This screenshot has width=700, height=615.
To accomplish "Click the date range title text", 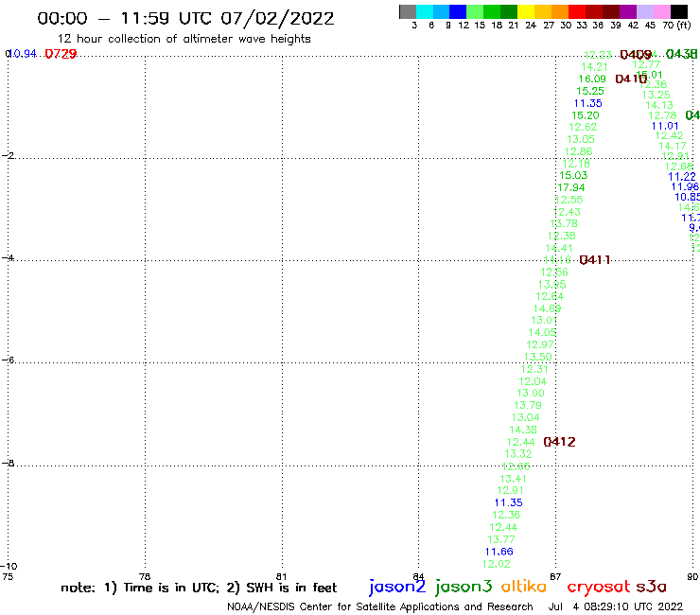I will pos(185,18).
